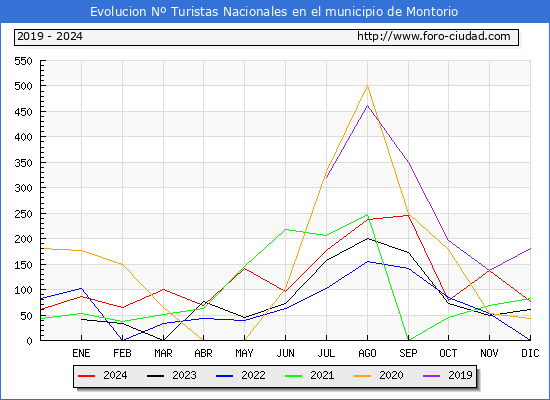Screen dimensions: 550x400
Task: Click the ENE month axis label
Action: point(81,353)
